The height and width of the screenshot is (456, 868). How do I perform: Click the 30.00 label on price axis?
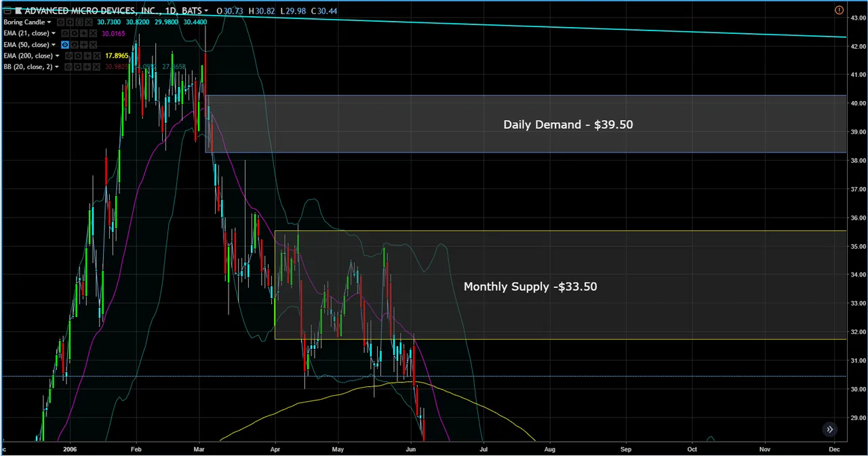(858, 389)
